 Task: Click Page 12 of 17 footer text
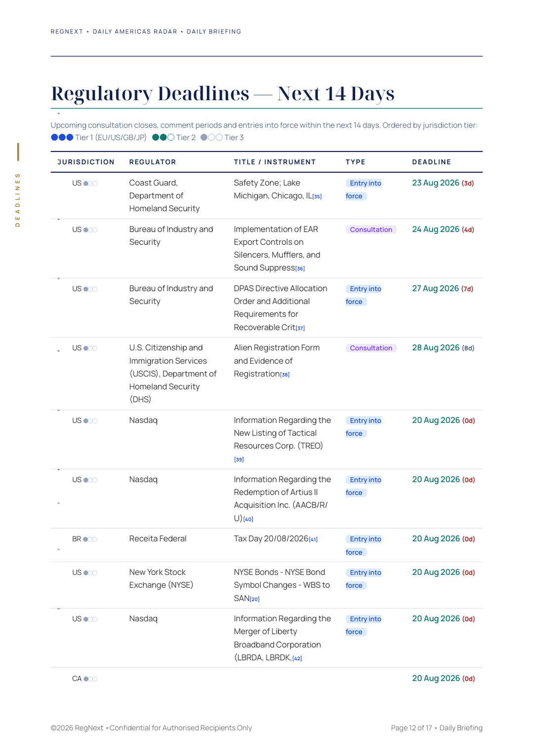(411, 728)
